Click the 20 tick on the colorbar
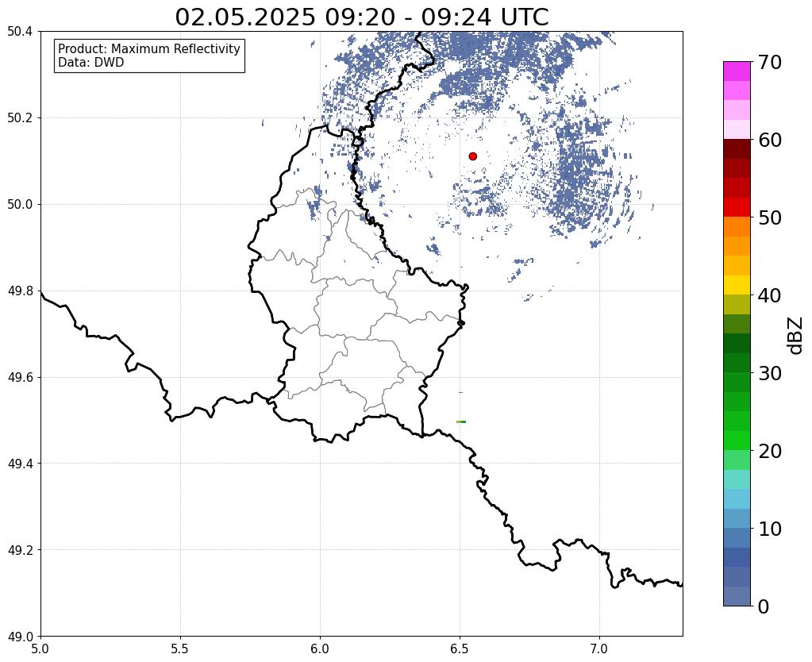812x662 pixels. click(770, 451)
